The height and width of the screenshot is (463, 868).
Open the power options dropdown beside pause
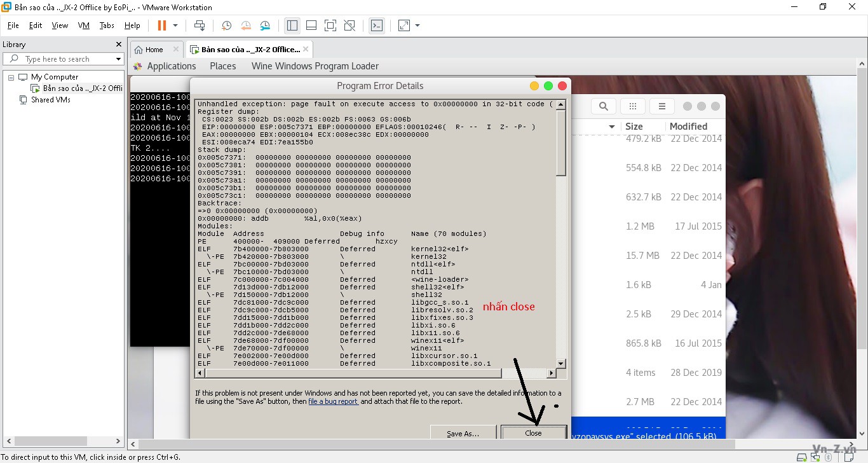point(175,25)
